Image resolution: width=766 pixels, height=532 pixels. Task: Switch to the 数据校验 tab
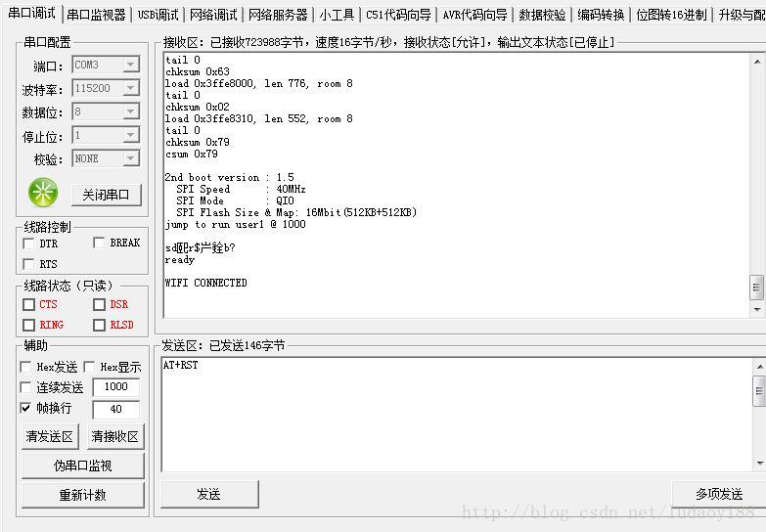[x=542, y=15]
